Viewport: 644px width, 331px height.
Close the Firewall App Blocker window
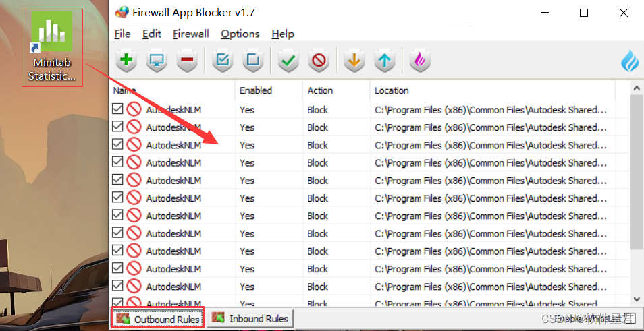[623, 13]
